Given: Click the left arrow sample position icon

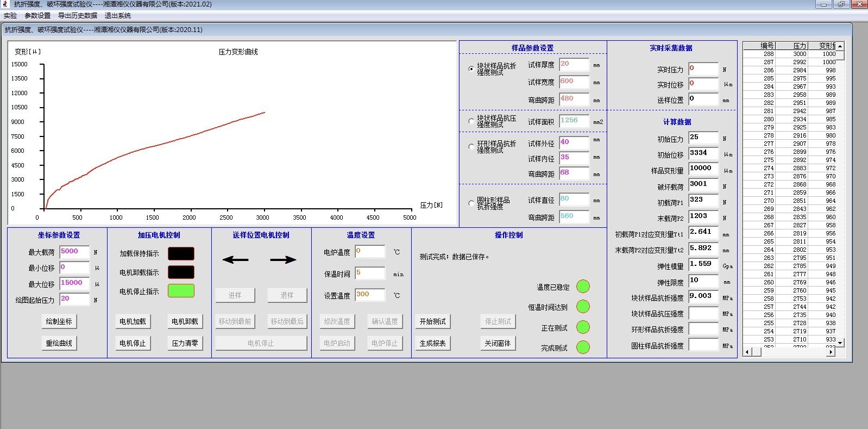Looking at the screenshot, I should click(235, 260).
